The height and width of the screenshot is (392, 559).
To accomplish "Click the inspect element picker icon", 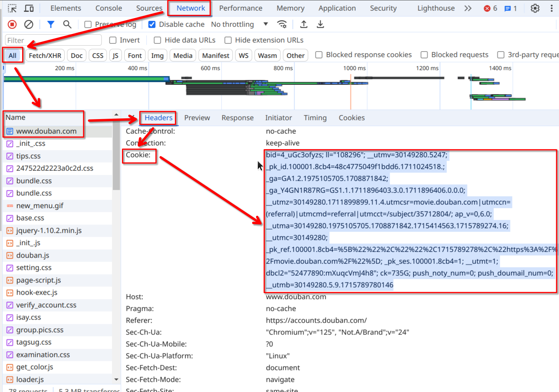I will 12,8.
